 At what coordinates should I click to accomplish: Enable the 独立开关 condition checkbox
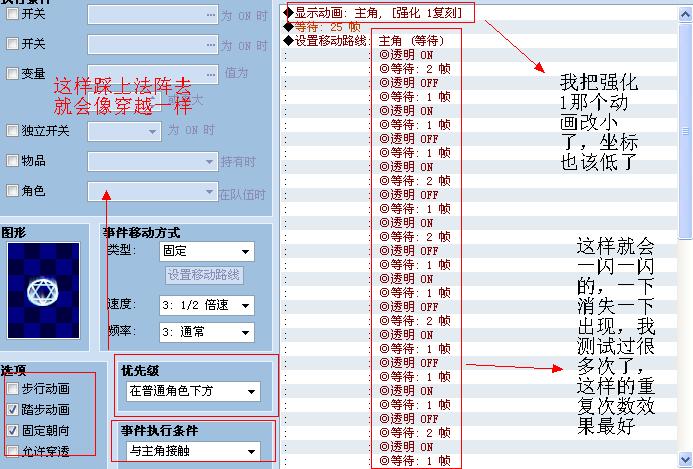click(x=12, y=130)
